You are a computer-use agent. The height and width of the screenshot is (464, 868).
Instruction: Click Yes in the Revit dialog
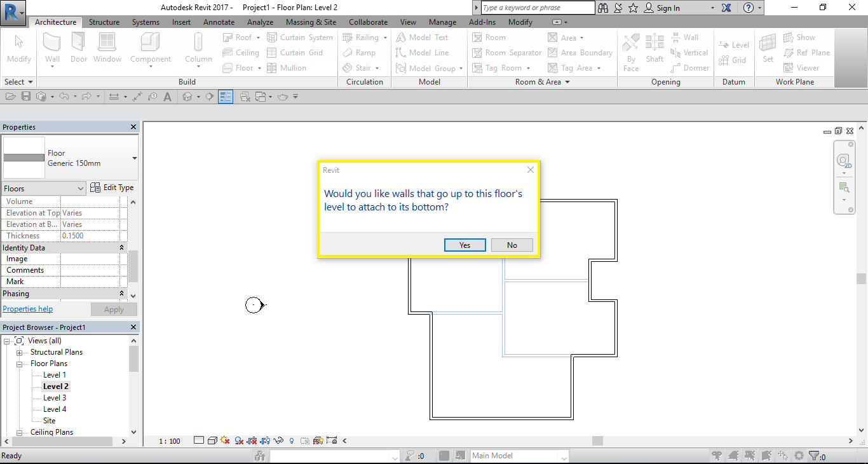click(x=465, y=245)
